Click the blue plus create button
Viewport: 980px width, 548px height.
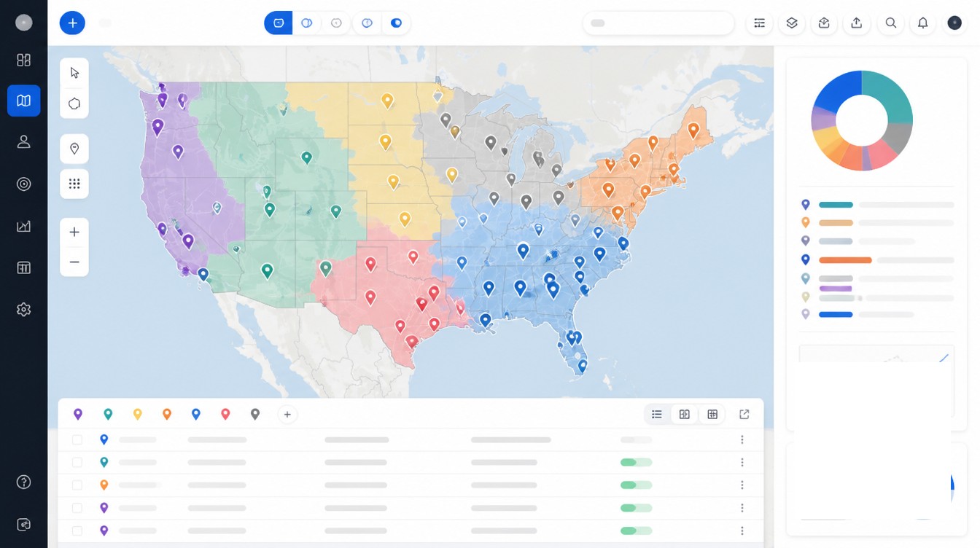coord(72,23)
